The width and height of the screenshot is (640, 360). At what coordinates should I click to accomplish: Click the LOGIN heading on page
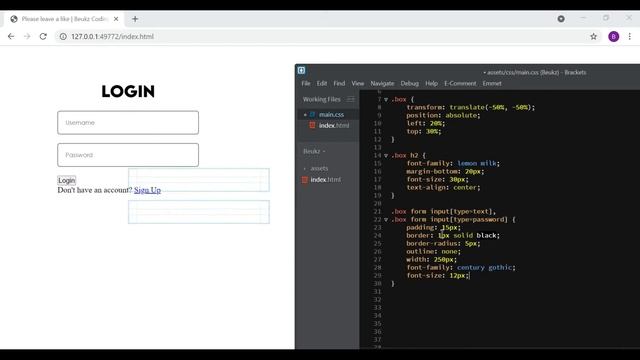[x=128, y=91]
